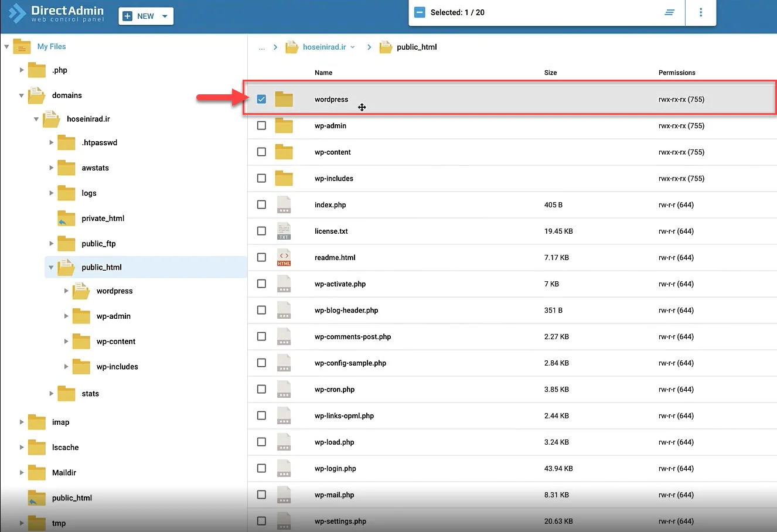The image size is (777, 532).
Task: Check the wp-includes folder checkbox
Action: 261,178
